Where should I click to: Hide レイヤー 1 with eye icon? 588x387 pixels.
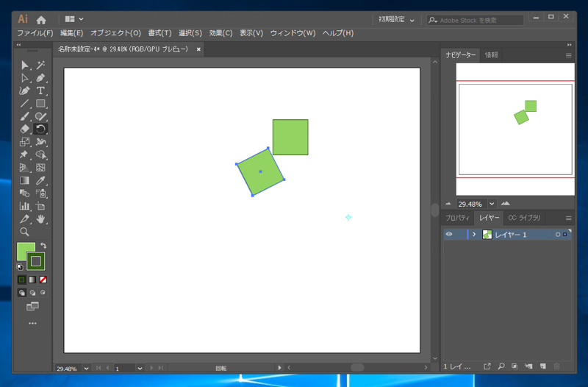point(449,235)
